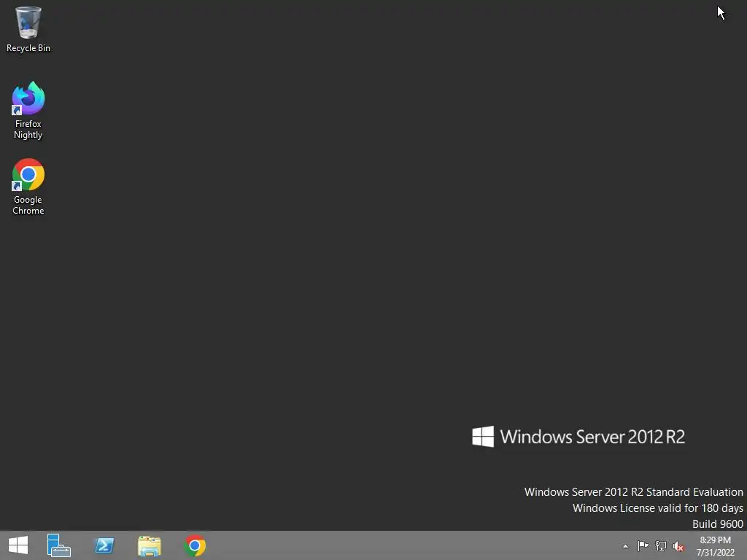Click the muted speaker volume icon

pyautogui.click(x=678, y=546)
